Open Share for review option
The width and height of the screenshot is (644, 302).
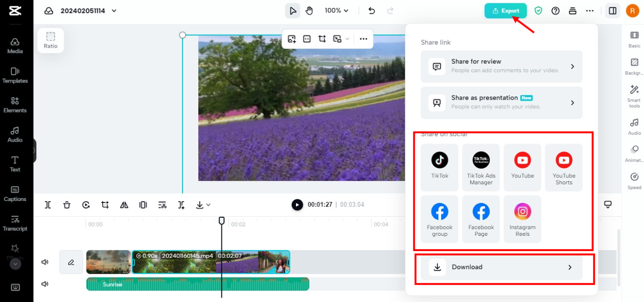coord(502,66)
